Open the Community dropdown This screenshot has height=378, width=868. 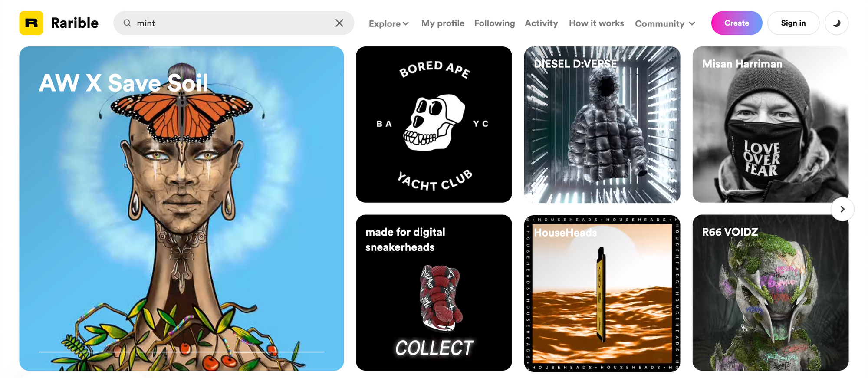point(665,23)
